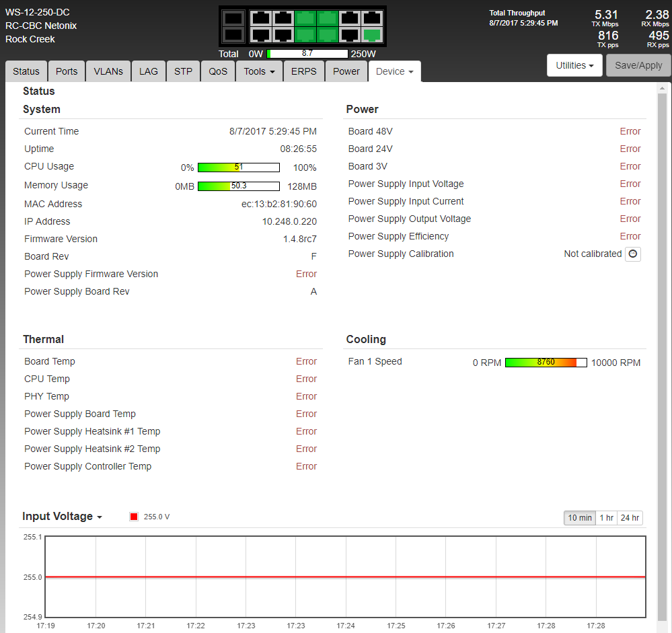Image resolution: width=672 pixels, height=633 pixels.
Task: Switch to the VLANs tab
Action: tap(108, 71)
